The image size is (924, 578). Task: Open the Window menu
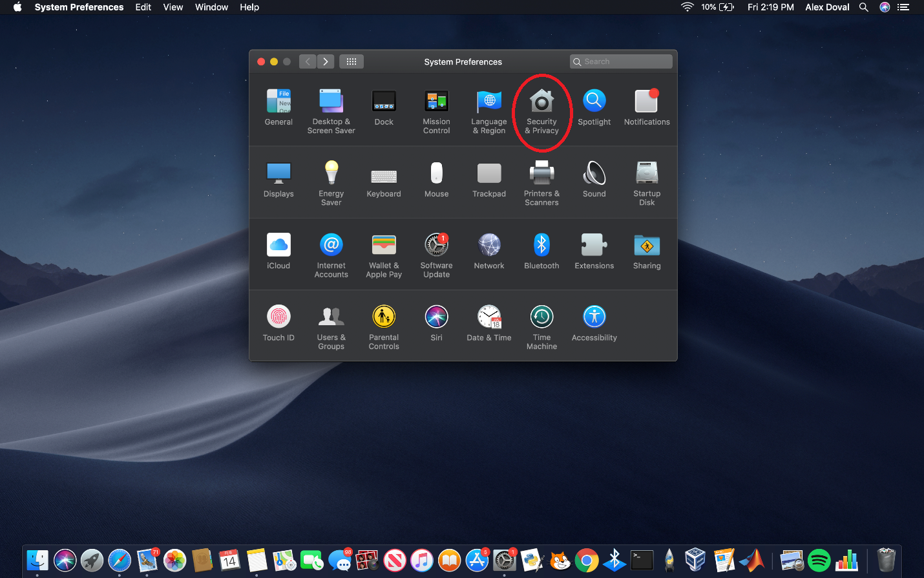click(x=211, y=7)
